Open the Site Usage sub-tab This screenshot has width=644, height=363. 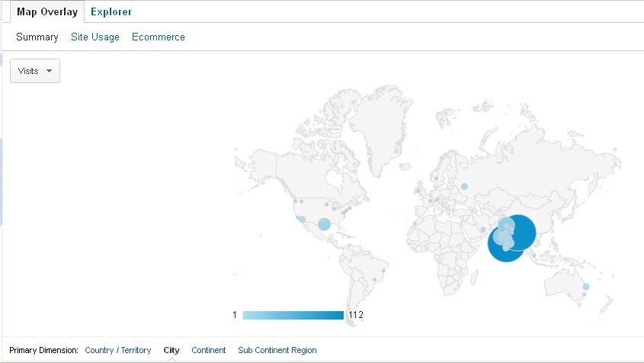(95, 37)
